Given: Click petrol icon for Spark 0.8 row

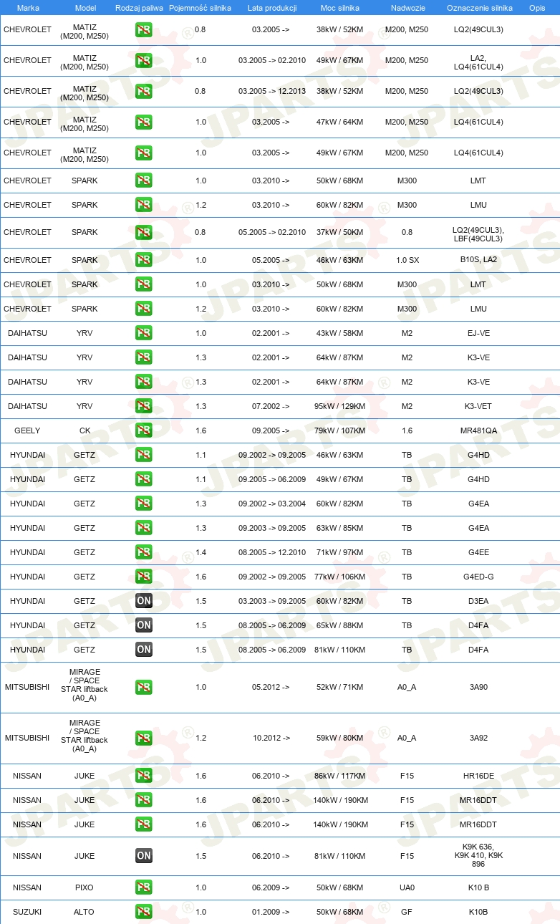Looking at the screenshot, I should coord(144,232).
